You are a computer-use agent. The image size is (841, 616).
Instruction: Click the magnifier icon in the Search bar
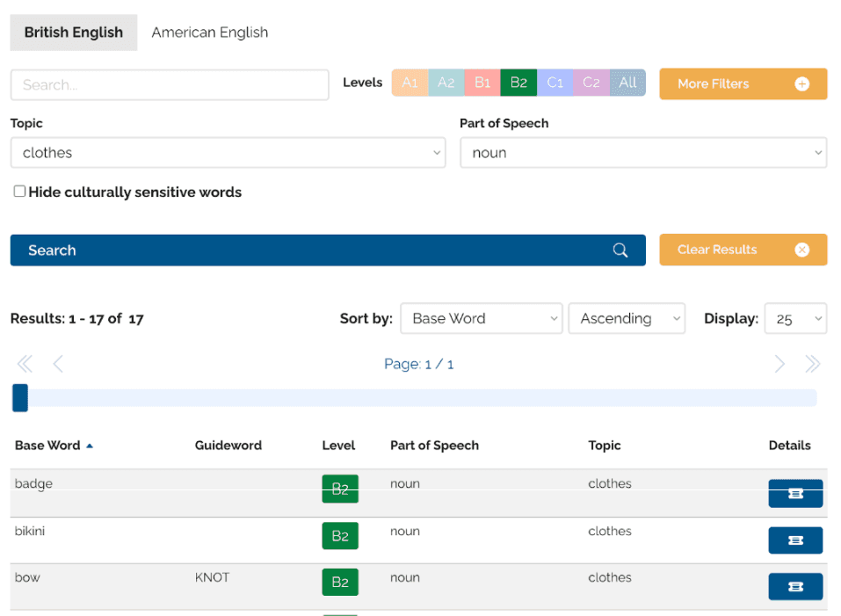point(620,250)
